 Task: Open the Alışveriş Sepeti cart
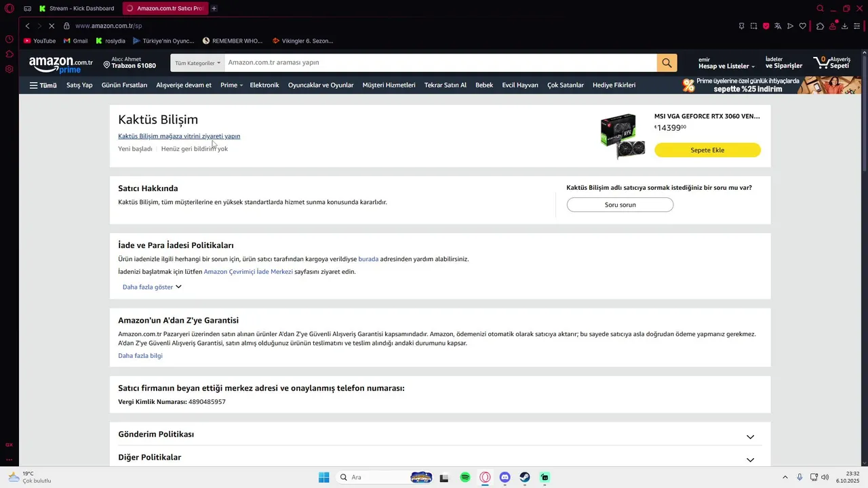click(x=832, y=63)
